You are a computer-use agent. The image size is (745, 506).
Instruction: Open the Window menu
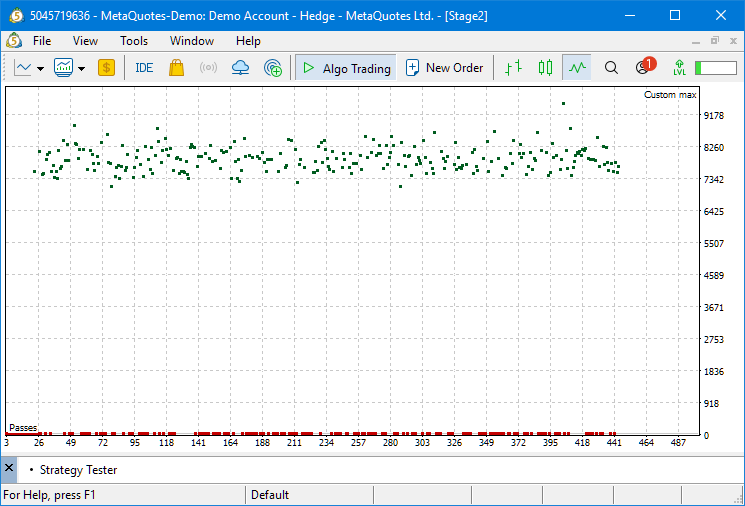click(x=191, y=41)
